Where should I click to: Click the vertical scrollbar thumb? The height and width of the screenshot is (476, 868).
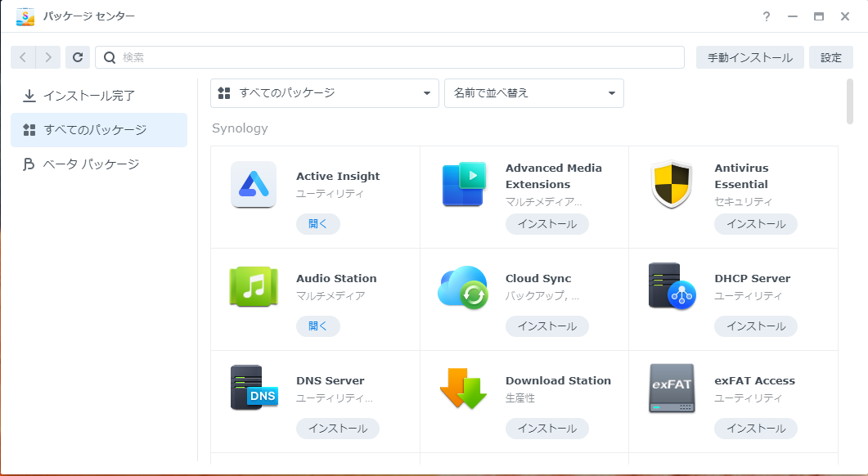click(850, 102)
